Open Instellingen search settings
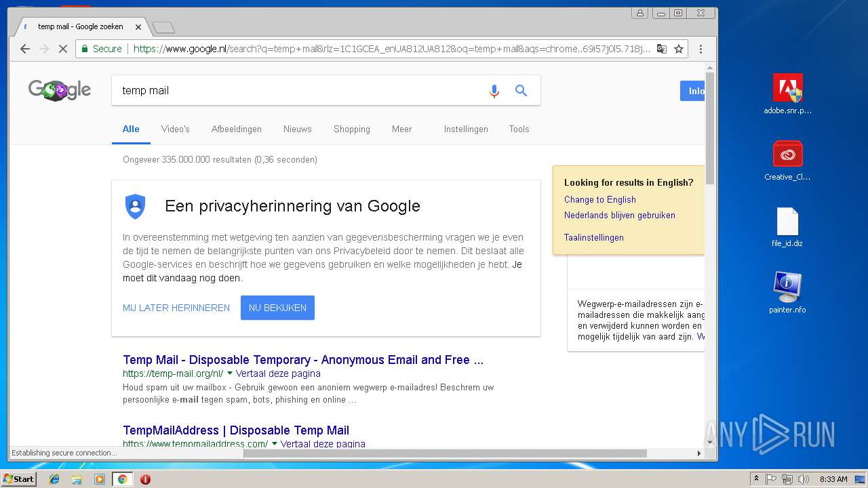 pyautogui.click(x=466, y=129)
